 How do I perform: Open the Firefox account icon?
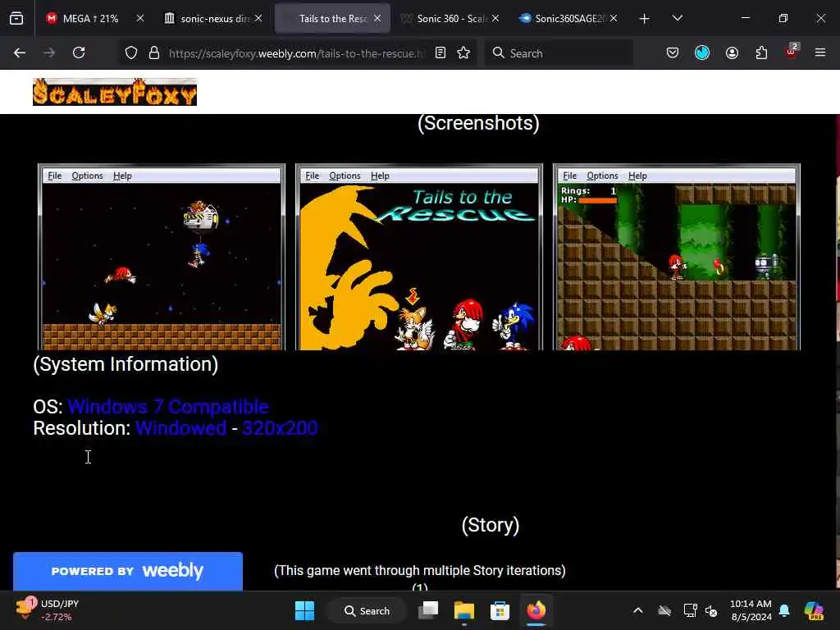point(732,53)
